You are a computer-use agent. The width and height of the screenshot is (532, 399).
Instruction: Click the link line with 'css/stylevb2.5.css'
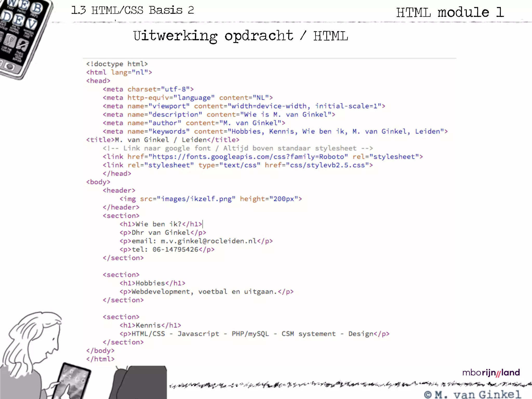238,165
